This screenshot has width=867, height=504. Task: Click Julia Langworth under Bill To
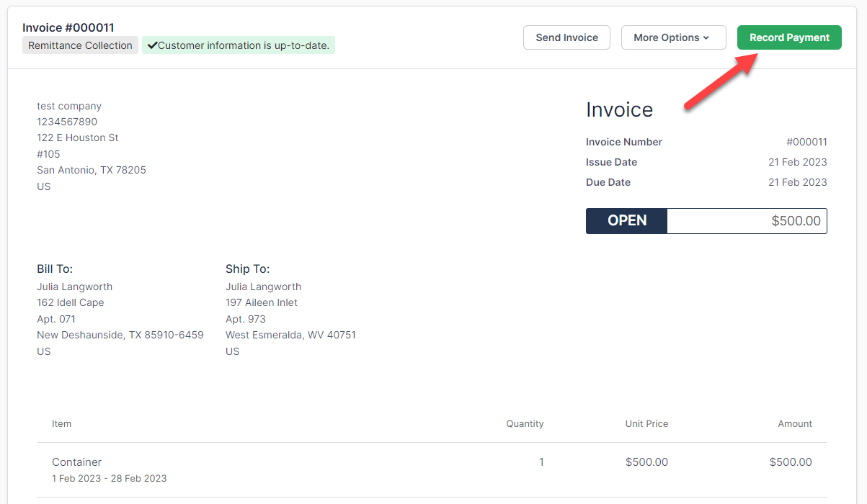click(74, 287)
